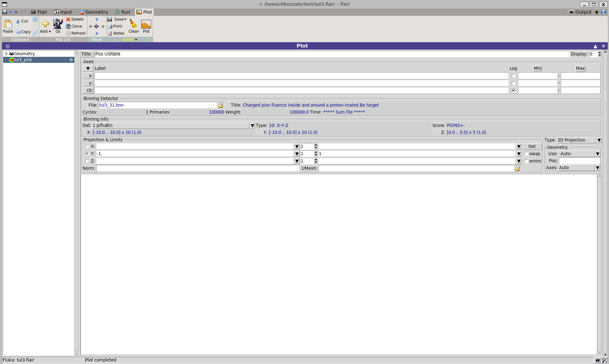Click the Refresh button in Plot List

pos(76,33)
